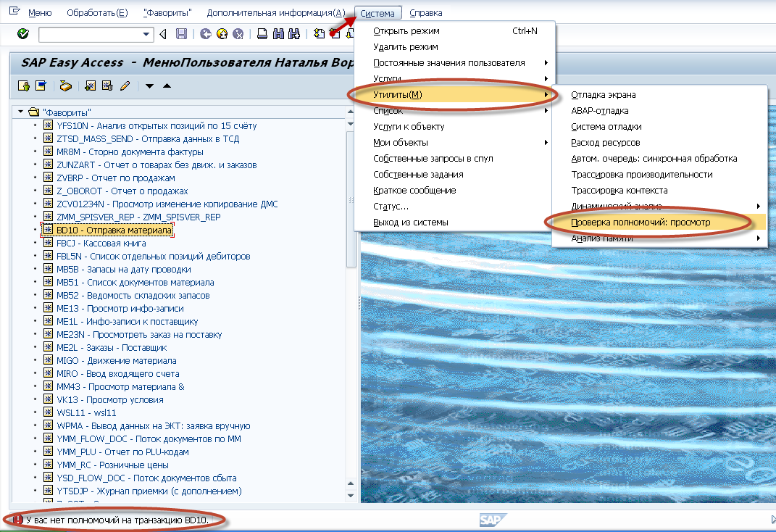Viewport: 776px width, 532px height.
Task: Click tree scrollbar top up arrow
Action: [x=351, y=112]
